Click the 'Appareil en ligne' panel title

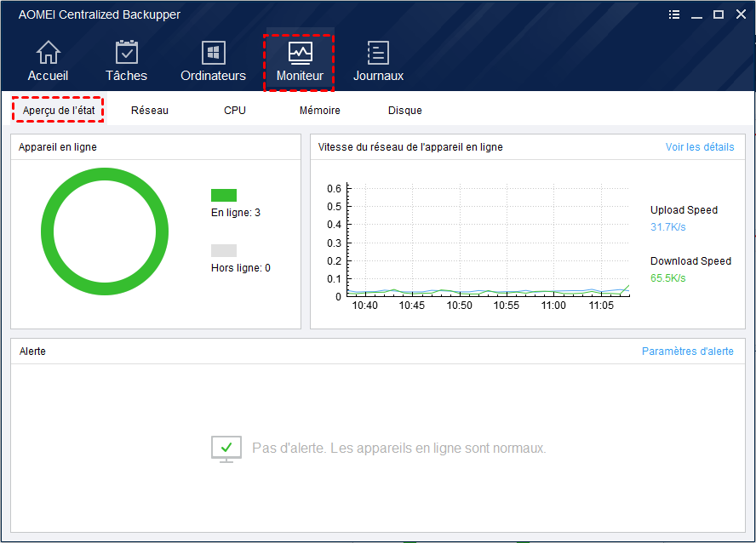tap(57, 147)
